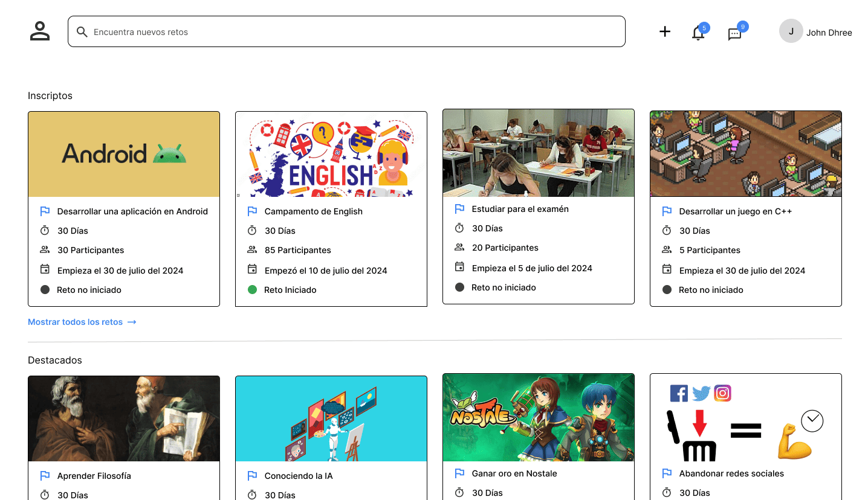868x500 pixels.
Task: Click the participants icon on the C++ card
Action: coord(667,249)
